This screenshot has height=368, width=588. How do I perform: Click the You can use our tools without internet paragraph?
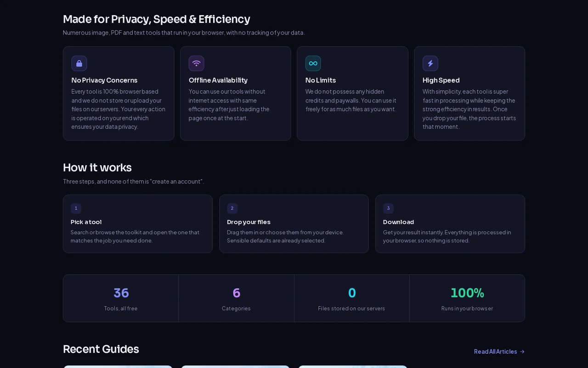229,104
